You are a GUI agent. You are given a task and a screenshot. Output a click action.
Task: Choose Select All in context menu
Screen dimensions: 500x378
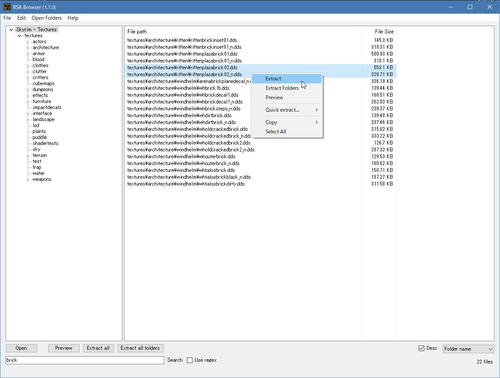287,132
